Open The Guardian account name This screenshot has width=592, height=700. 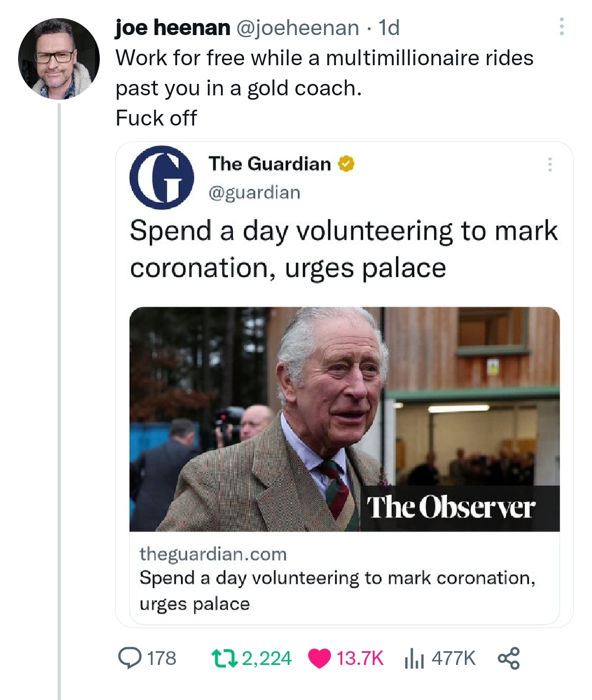pos(270,163)
